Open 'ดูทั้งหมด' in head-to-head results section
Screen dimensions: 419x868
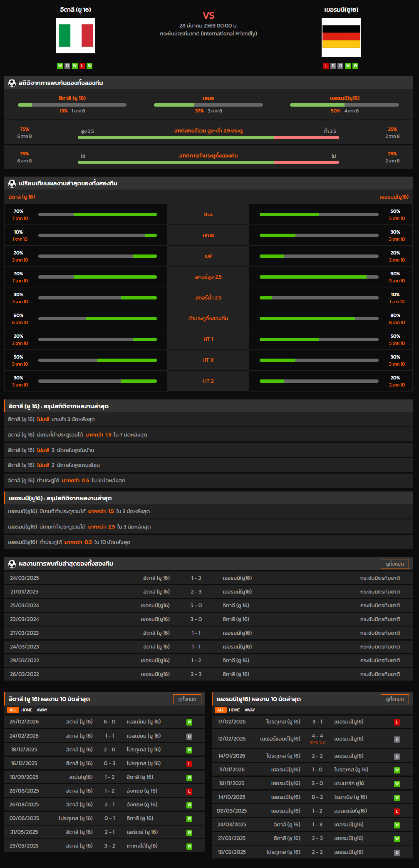(394, 564)
